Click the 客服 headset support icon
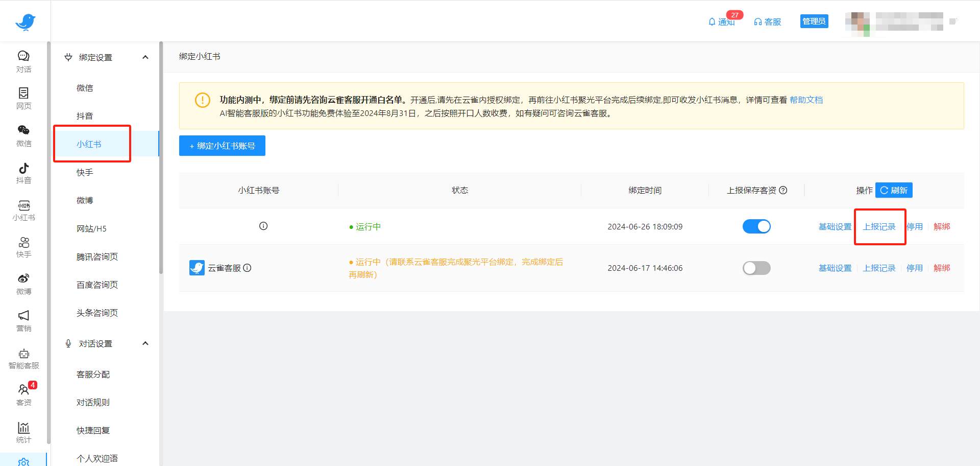The image size is (980, 466). pyautogui.click(x=767, y=21)
